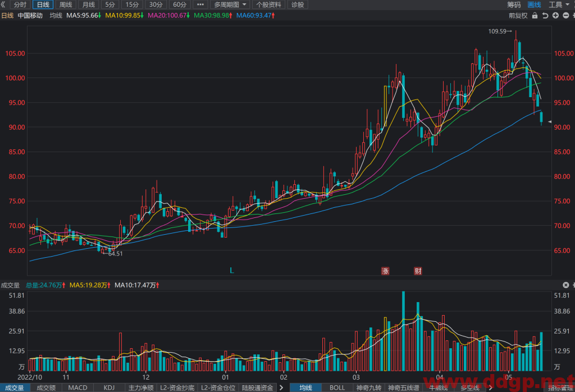Toggle the 筹码 chip distribution panel
575x392 pixels.
point(514,4)
